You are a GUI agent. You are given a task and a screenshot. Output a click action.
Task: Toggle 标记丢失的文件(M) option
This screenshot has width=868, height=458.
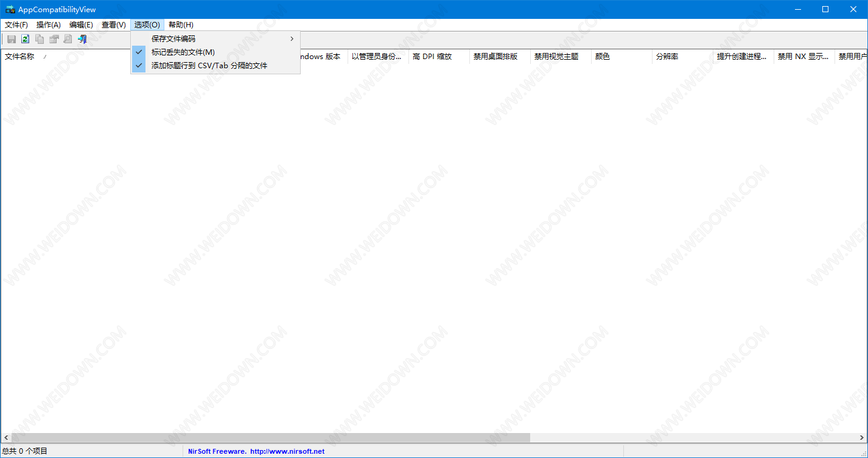coord(215,52)
